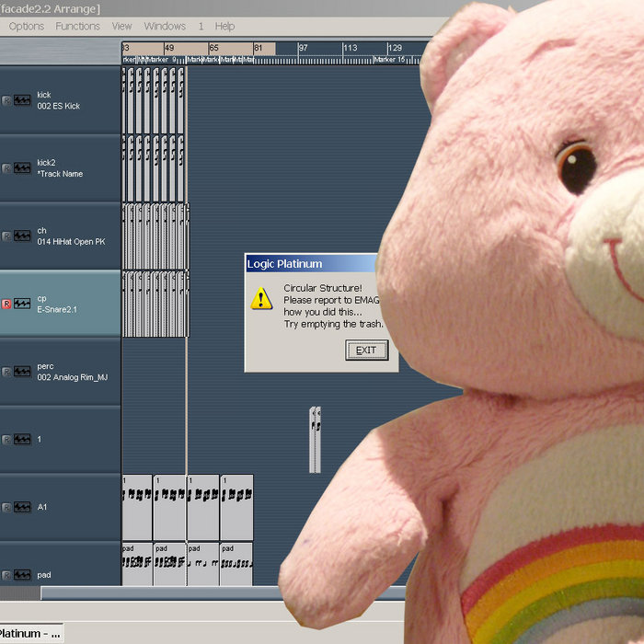Click the pad track instrument icon

[22, 575]
